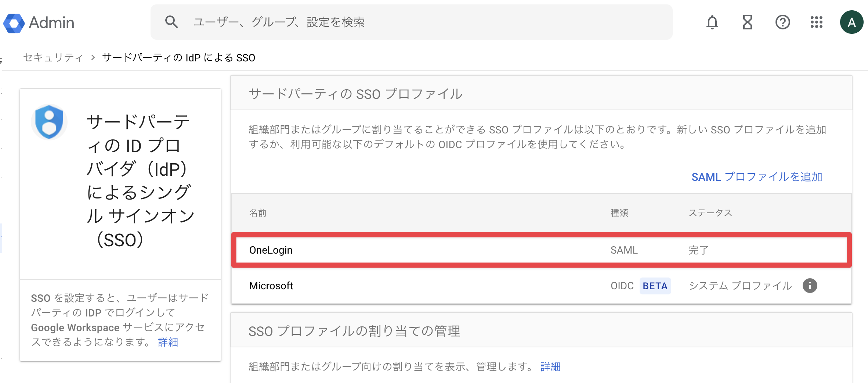Click サードパーティの SSO プロファイル heading
This screenshot has height=383, width=868.
(x=355, y=94)
